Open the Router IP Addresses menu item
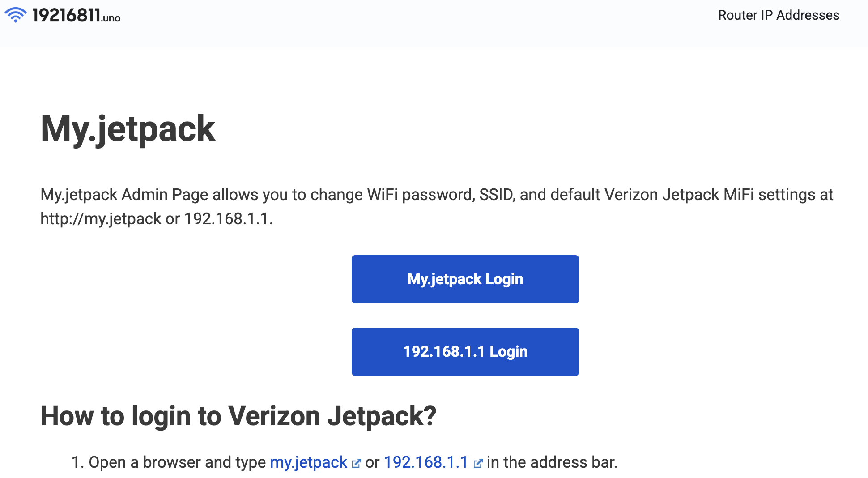Image resolution: width=868 pixels, height=478 pixels. coord(778,15)
